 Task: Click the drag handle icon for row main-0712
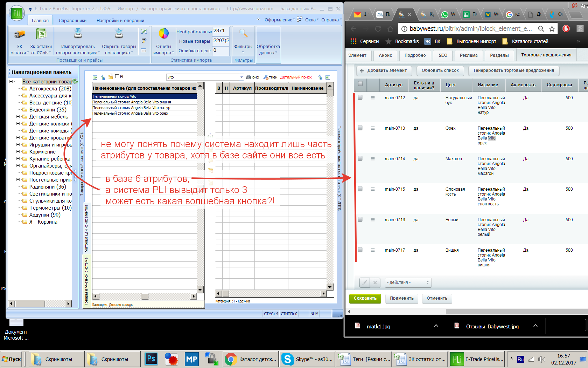[373, 98]
